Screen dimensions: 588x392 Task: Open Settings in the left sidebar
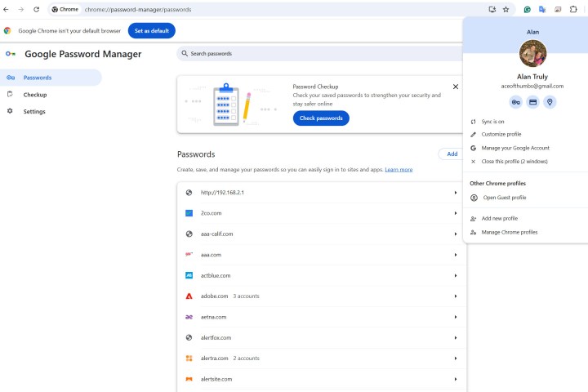click(x=34, y=111)
